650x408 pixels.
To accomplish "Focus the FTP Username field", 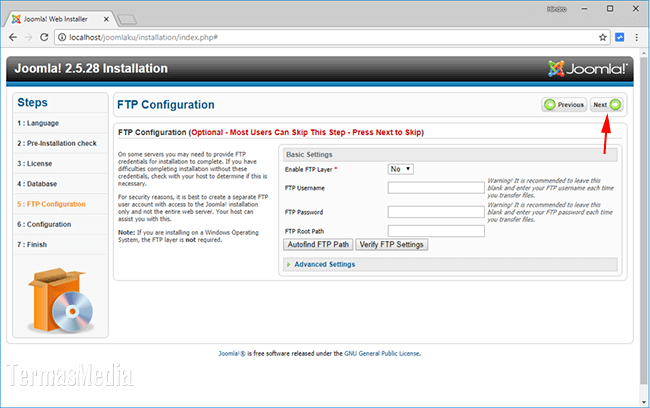I will point(436,188).
